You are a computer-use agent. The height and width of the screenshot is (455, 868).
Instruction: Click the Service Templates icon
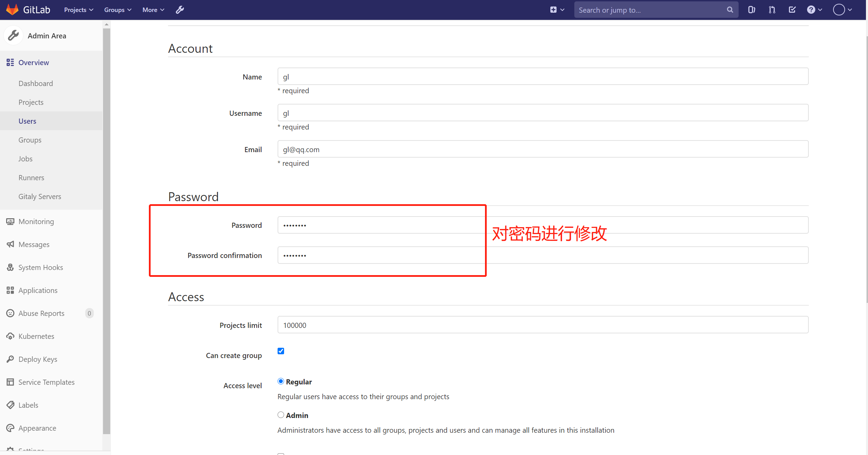[x=10, y=382]
